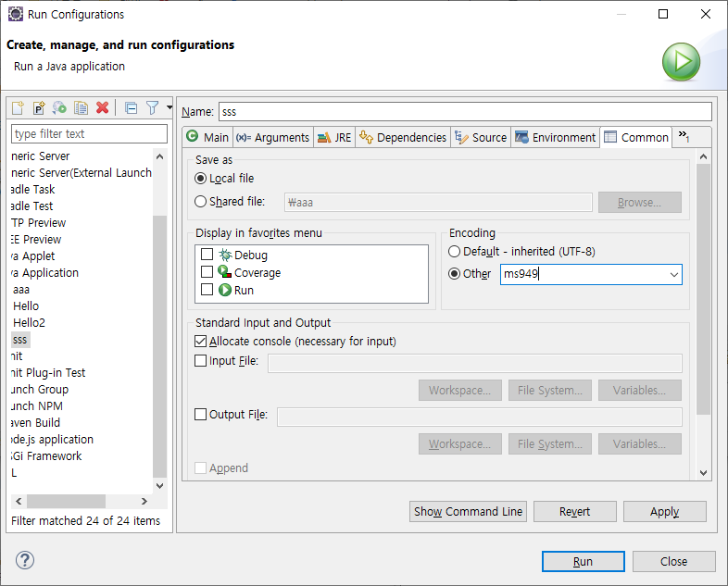Click the Coverage icon in favorites list

click(225, 272)
